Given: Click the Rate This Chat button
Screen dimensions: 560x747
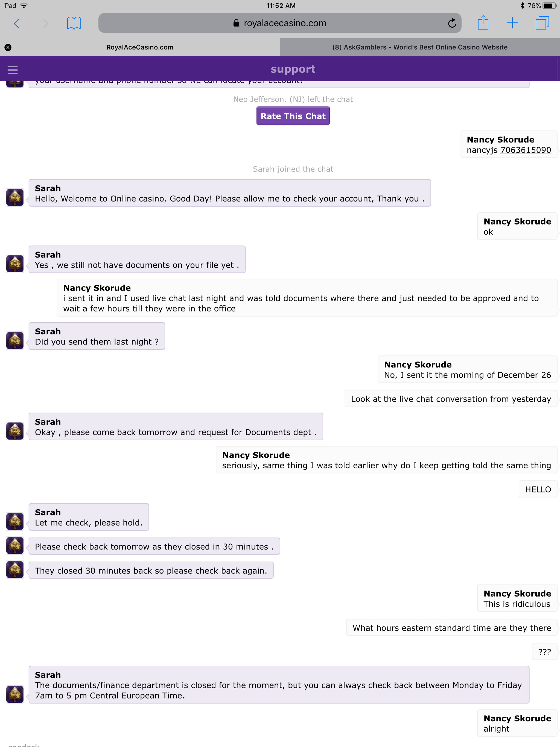Looking at the screenshot, I should pyautogui.click(x=293, y=116).
